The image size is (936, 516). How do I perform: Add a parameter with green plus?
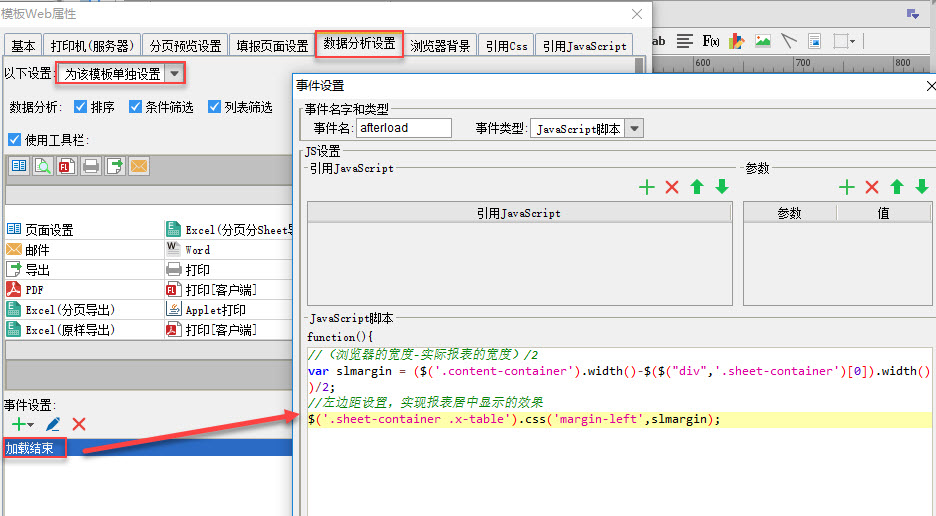tap(846, 187)
